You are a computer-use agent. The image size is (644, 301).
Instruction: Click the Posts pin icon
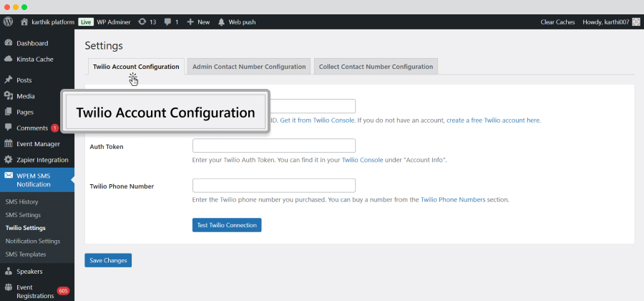[x=8, y=80]
